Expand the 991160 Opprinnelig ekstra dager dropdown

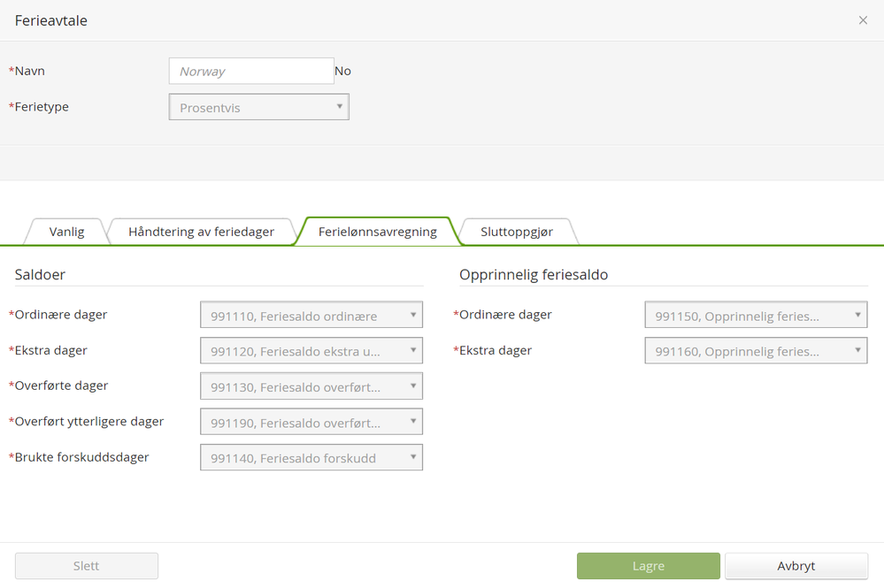point(755,351)
